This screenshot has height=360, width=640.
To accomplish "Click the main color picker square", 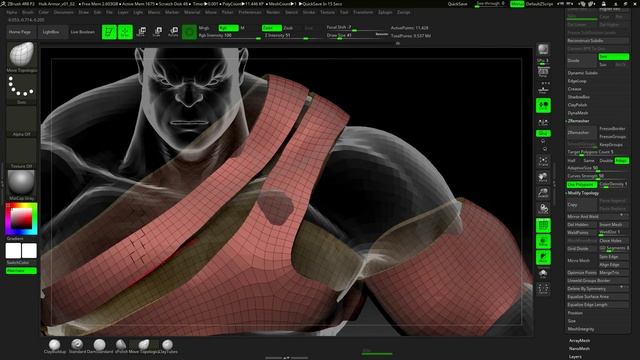I will (x=21, y=219).
